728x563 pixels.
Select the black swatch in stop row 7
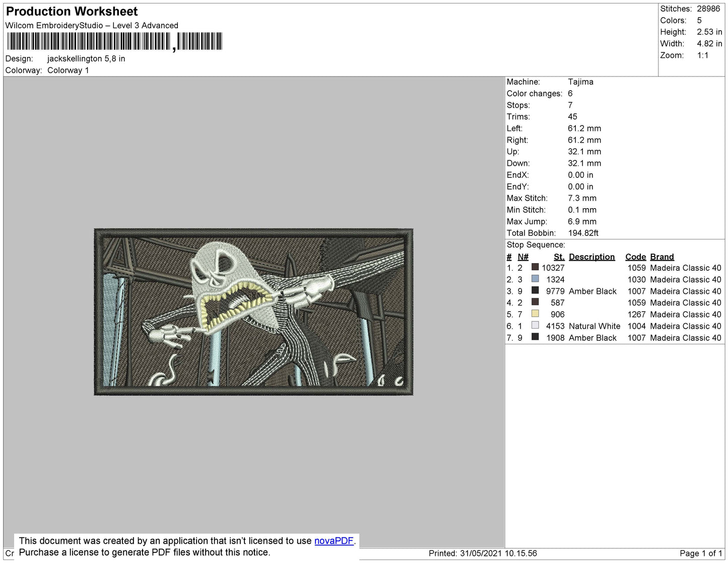[x=535, y=337]
